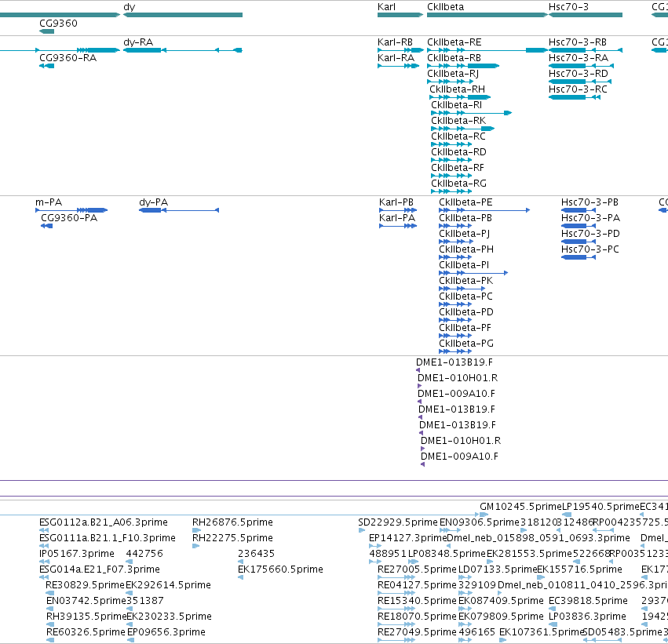The height and width of the screenshot is (644, 668).
Task: Select the Hsc70-3-PC protein label
Action: [x=590, y=249]
